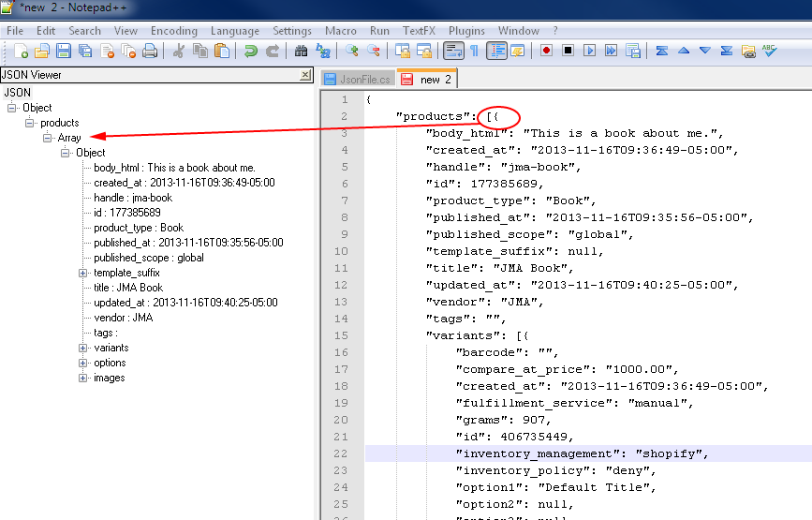Undo the last edit
This screenshot has width=812, height=520.
pos(251,51)
